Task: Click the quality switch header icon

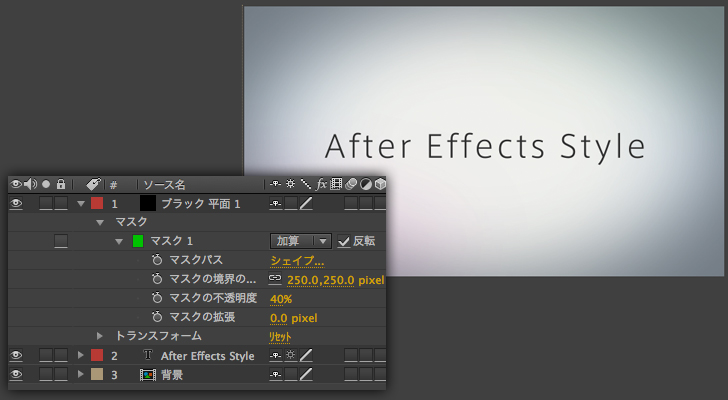Action: point(306,184)
